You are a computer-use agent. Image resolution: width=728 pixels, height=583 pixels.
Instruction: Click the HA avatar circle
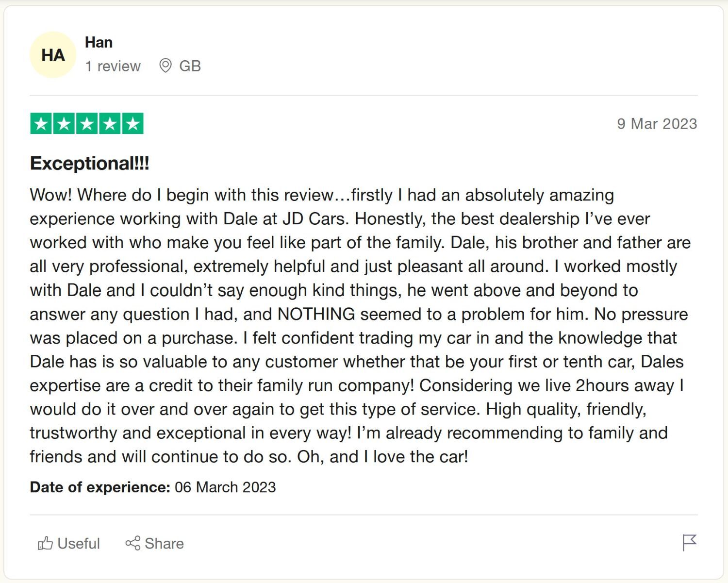tap(53, 55)
